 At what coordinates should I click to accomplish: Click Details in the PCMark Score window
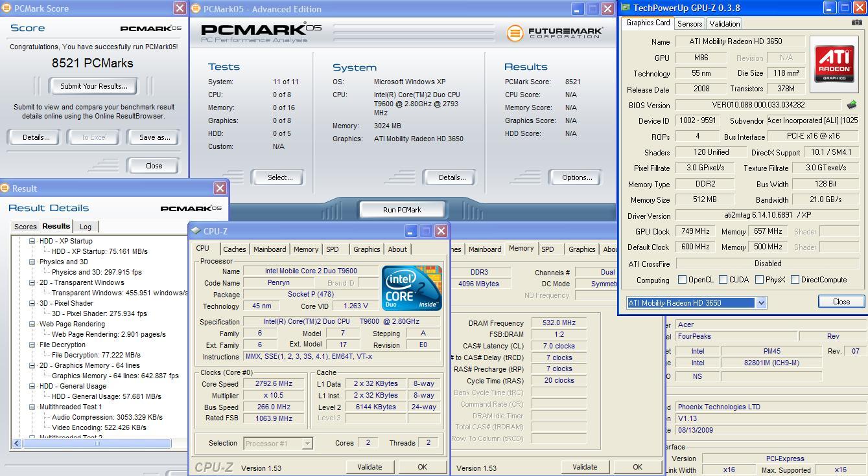36,137
